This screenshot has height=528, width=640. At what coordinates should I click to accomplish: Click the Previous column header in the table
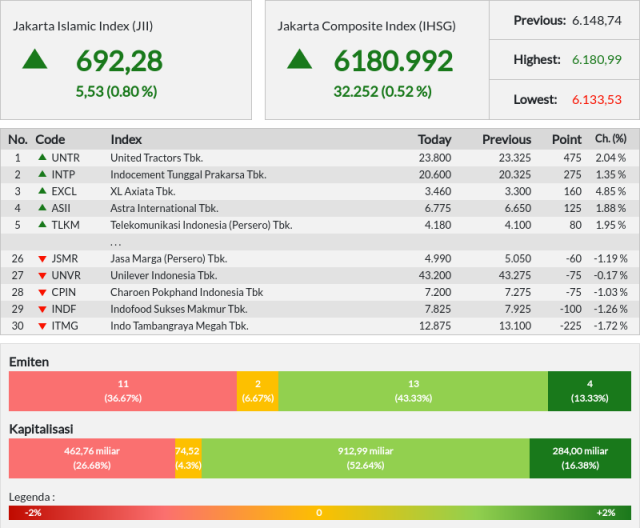(507, 140)
